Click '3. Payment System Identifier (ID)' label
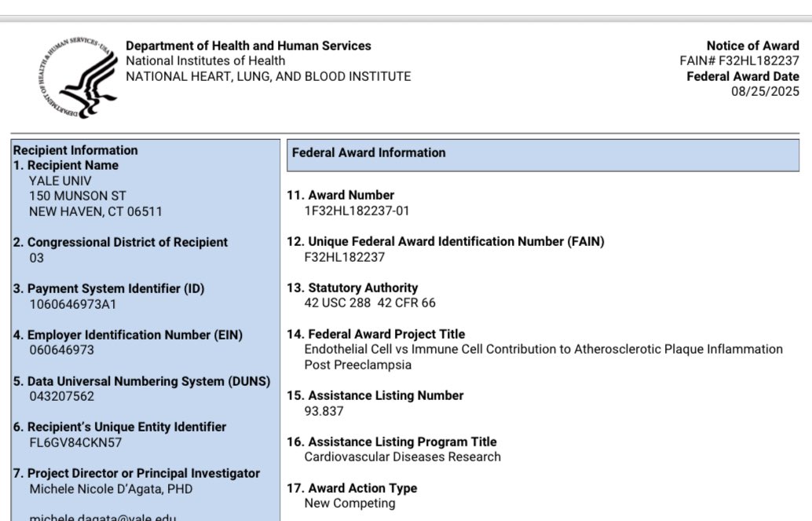This screenshot has height=521, width=812. [108, 288]
